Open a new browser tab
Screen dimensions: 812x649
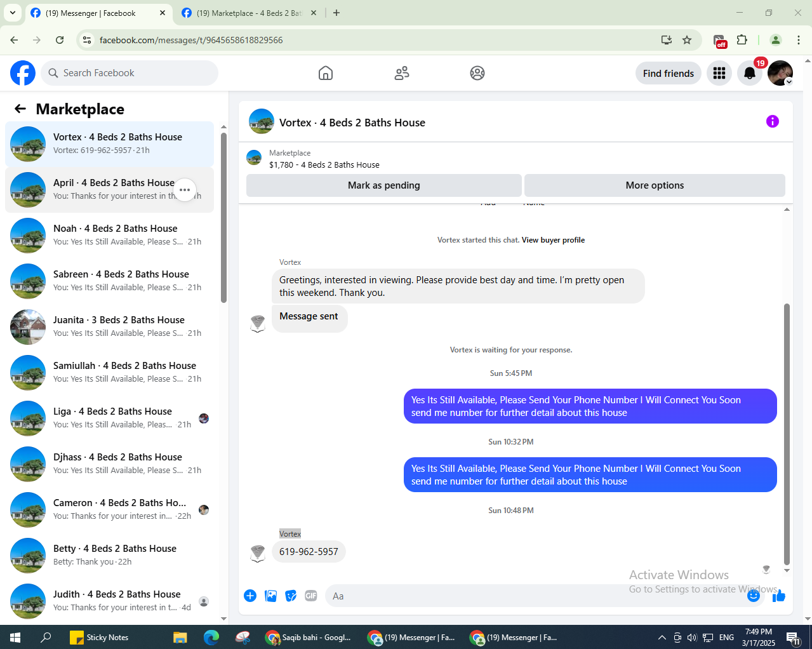pyautogui.click(x=336, y=13)
